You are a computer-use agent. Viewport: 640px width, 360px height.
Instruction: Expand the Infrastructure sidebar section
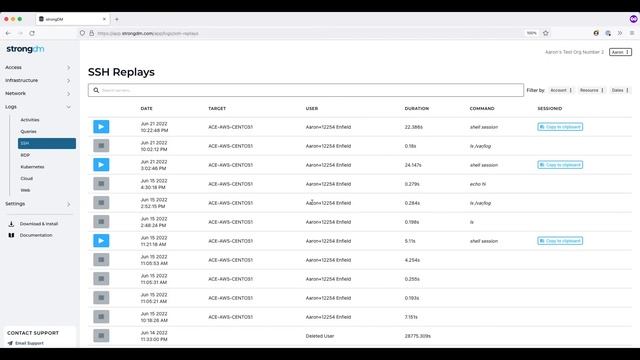point(38,80)
